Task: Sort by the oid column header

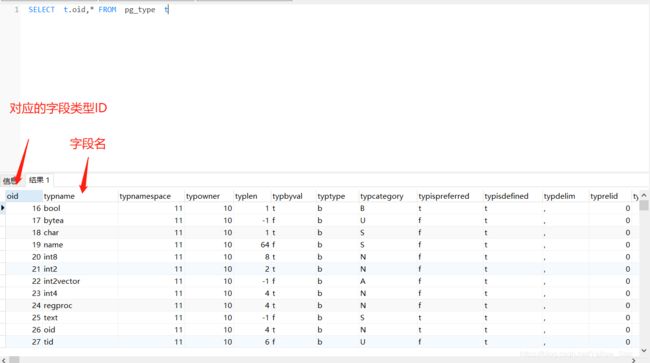Action: (x=24, y=196)
